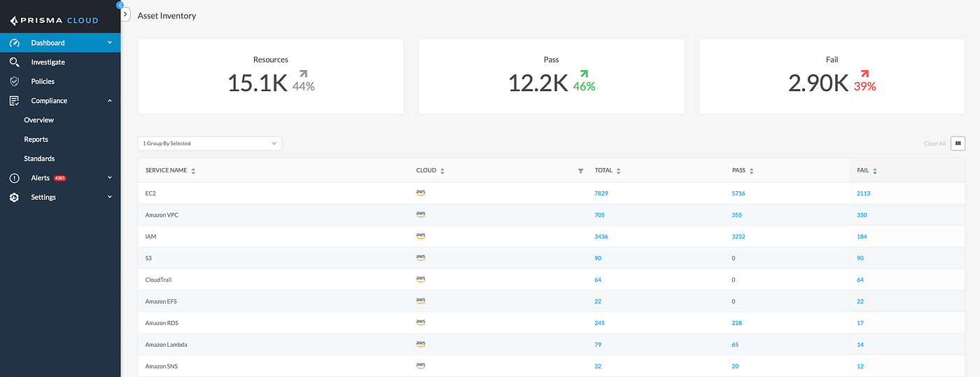Sort by Fail column arrows

pos(875,171)
